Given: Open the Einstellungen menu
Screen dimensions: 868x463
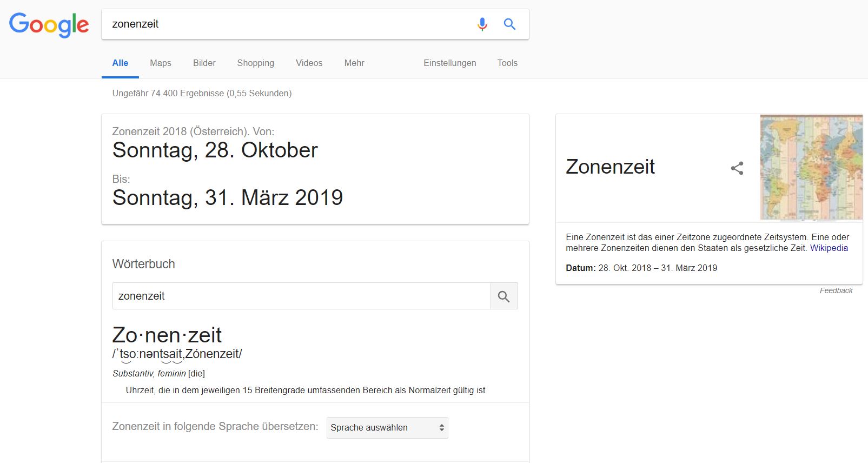Looking at the screenshot, I should point(449,63).
